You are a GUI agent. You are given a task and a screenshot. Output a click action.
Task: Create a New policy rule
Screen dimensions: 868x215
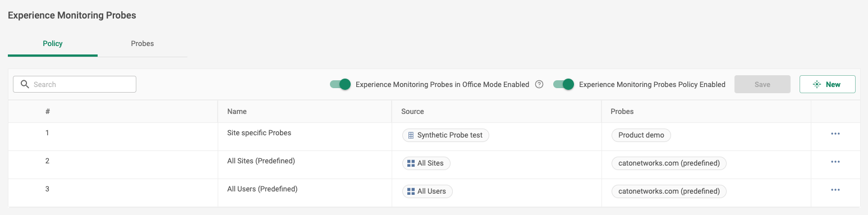point(828,84)
